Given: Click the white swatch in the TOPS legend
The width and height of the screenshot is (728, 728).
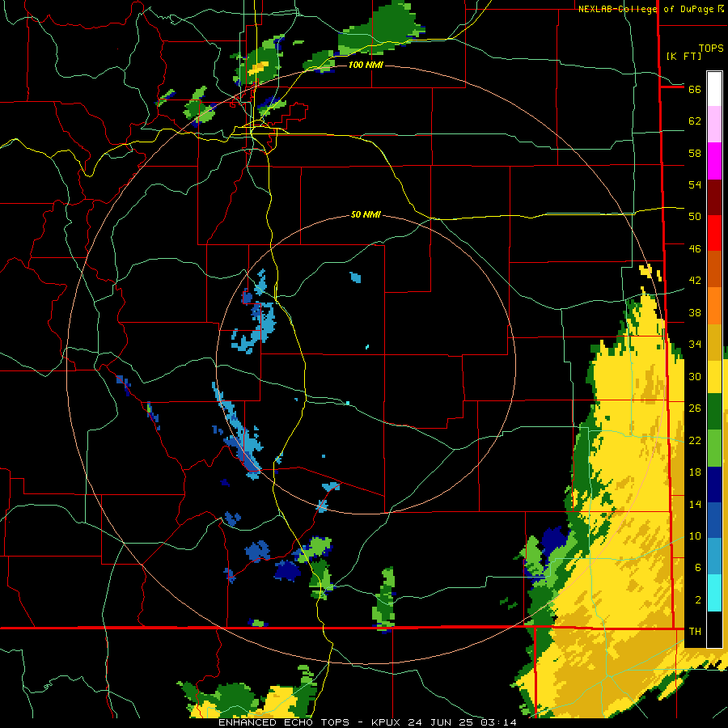Looking at the screenshot, I should pyautogui.click(x=714, y=89).
